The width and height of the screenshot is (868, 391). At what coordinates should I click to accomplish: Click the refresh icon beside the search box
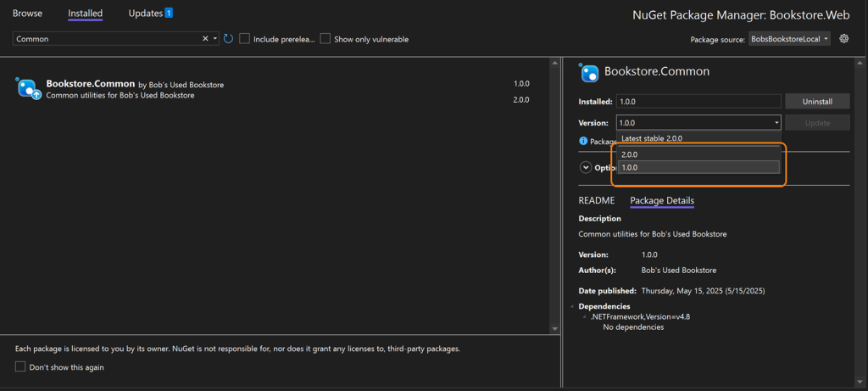229,39
